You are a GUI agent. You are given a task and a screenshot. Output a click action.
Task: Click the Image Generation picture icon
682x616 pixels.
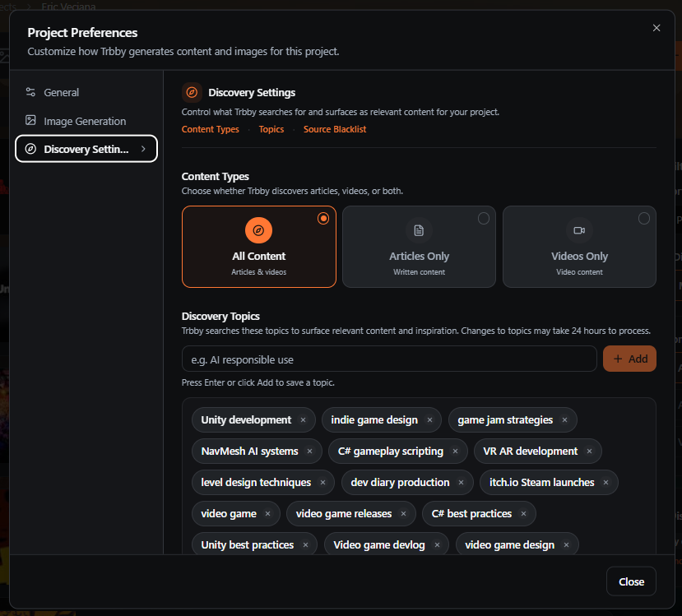click(30, 120)
